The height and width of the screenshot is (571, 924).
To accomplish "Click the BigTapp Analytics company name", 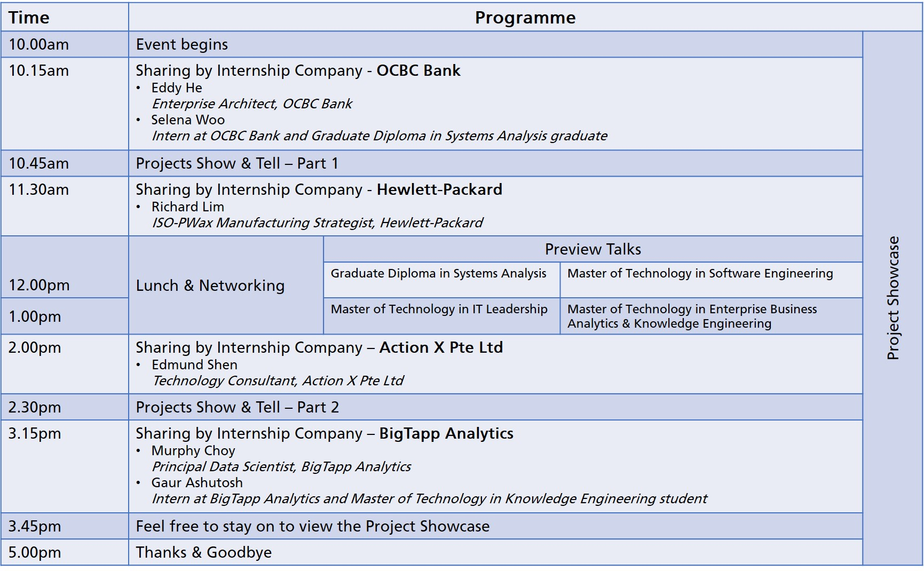I will pyautogui.click(x=446, y=433).
